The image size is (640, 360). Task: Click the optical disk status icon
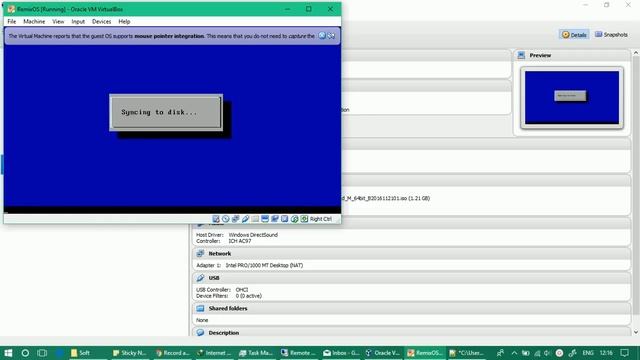[x=226, y=219]
